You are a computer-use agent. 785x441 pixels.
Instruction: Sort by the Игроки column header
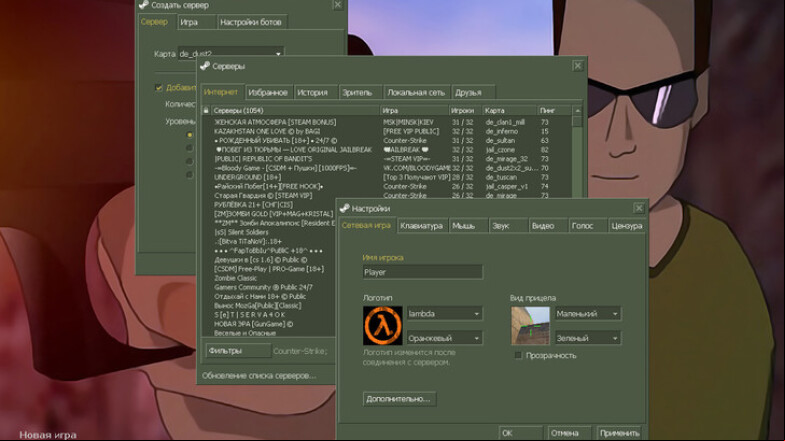tap(465, 110)
